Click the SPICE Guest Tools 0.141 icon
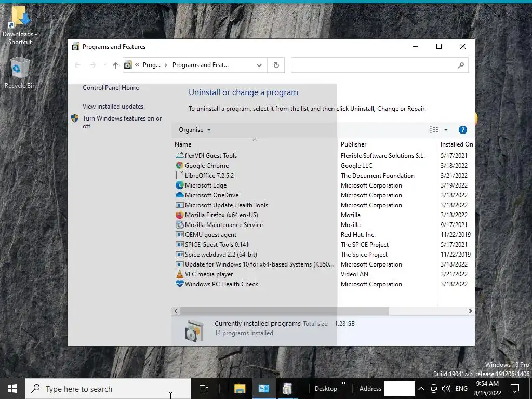This screenshot has height=399, width=532. [x=179, y=244]
